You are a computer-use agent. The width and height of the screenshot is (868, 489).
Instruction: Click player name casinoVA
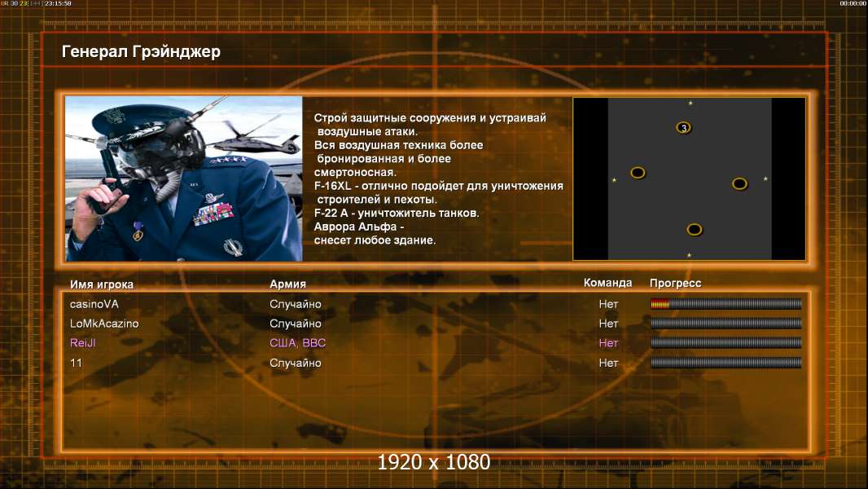click(94, 304)
